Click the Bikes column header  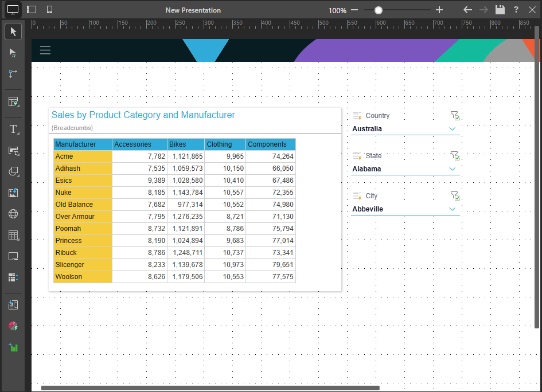coord(186,144)
